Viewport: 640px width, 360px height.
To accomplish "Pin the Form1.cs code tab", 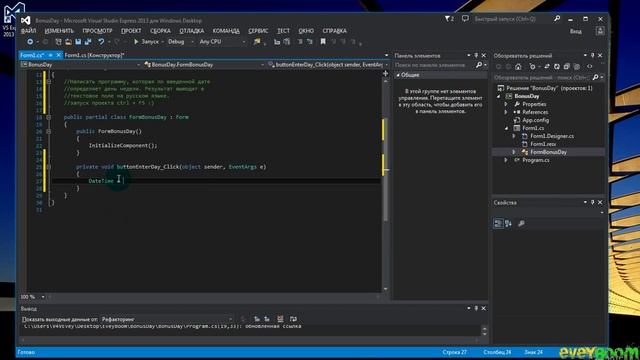I will (x=51, y=55).
